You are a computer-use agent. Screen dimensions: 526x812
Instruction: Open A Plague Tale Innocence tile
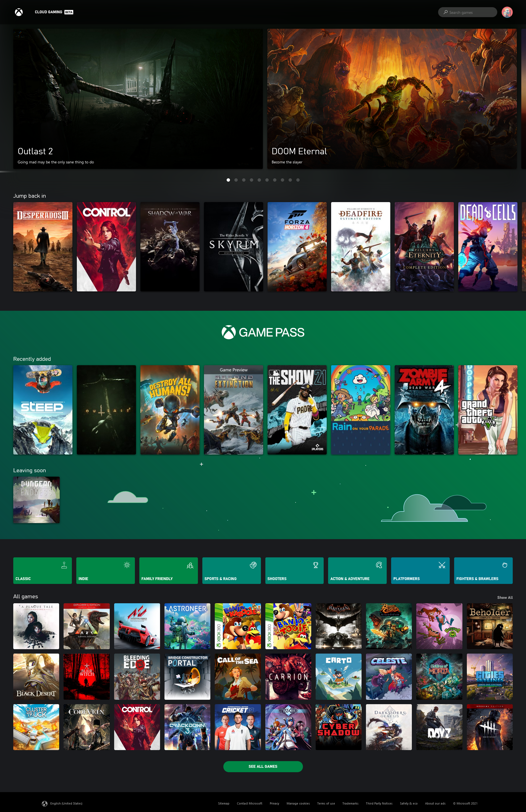tap(36, 626)
